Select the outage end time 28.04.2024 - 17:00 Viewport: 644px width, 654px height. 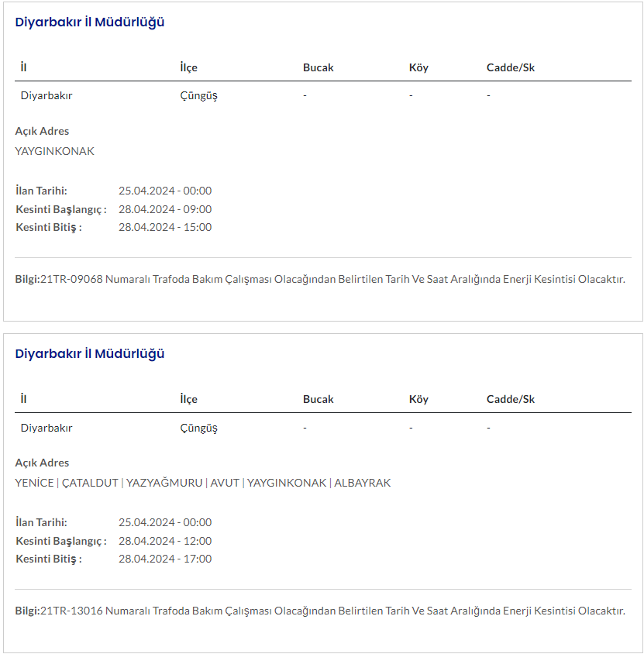[165, 559]
